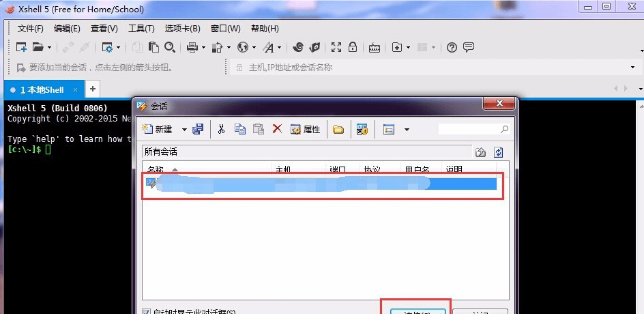Expand the Print dropdown arrow

[203, 48]
